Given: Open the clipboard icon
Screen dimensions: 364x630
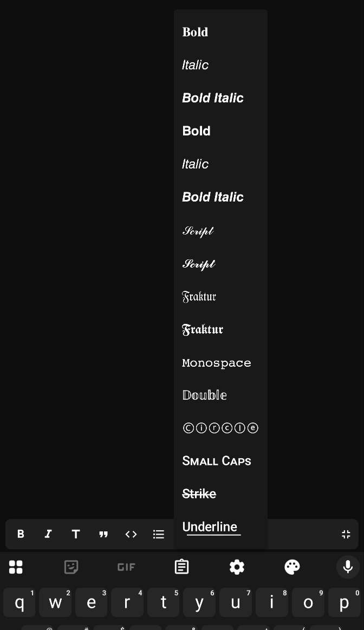Looking at the screenshot, I should point(181,567).
